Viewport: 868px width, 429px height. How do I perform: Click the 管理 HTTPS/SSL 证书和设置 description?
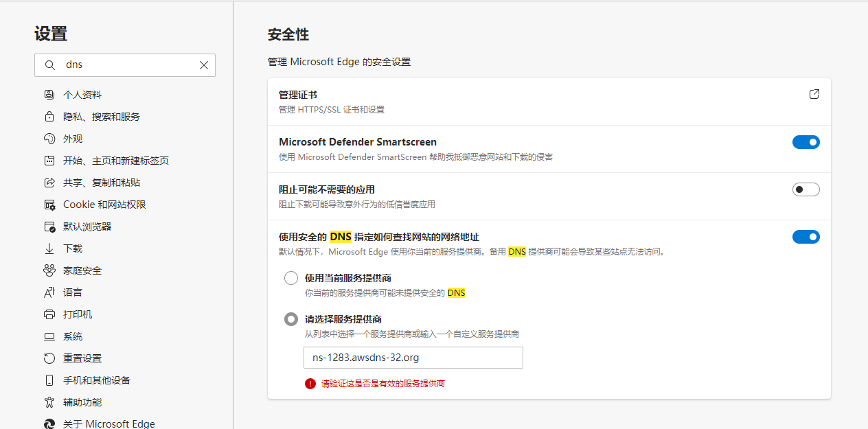(332, 109)
